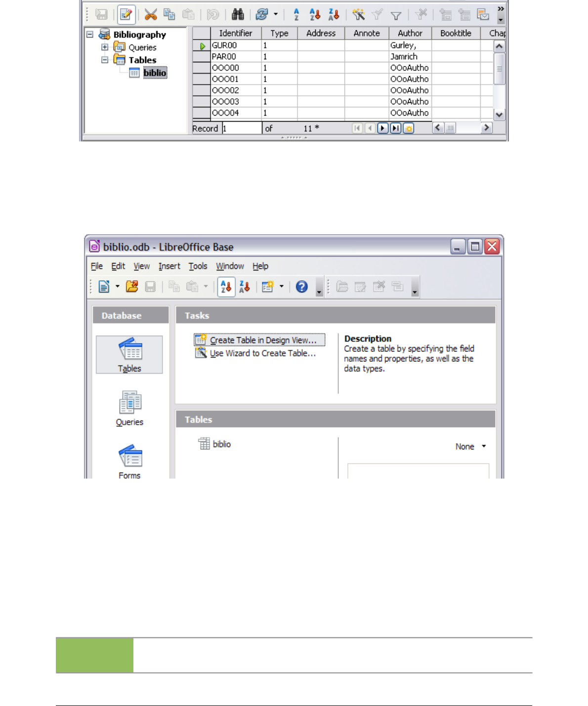Screen dimensions: 588x706
Task: Go to the next record
Action: 382,129
